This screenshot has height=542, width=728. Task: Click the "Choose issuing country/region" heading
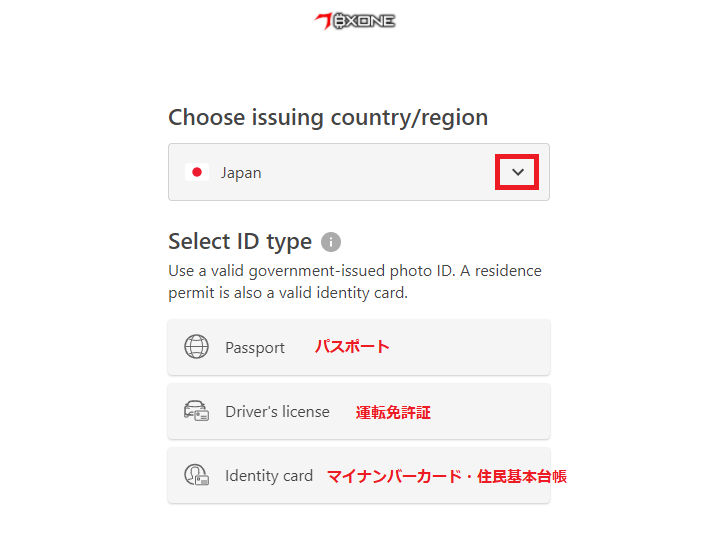tap(328, 117)
